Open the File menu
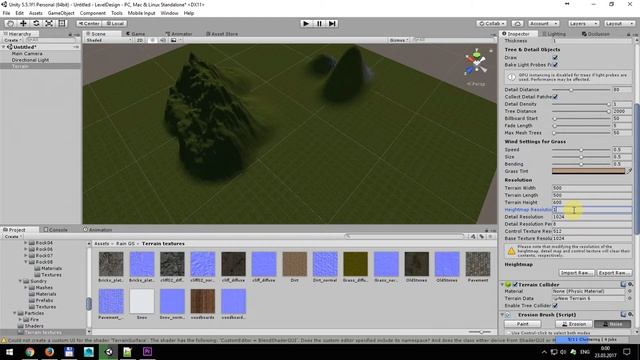640x360 pixels. [6, 13]
